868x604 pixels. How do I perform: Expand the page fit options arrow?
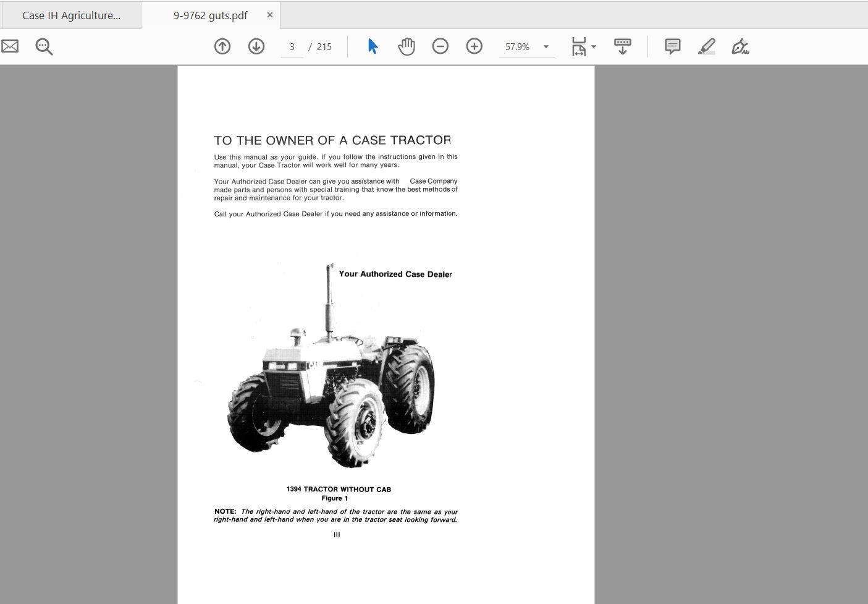[594, 47]
